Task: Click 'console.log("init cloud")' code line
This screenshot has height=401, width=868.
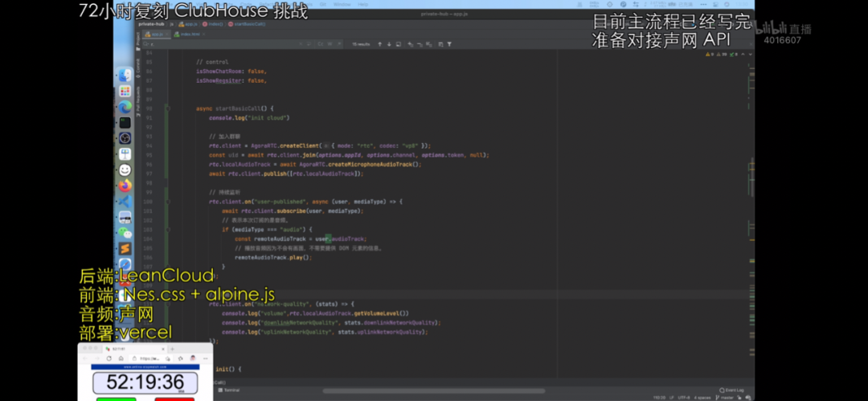Action: [x=249, y=118]
